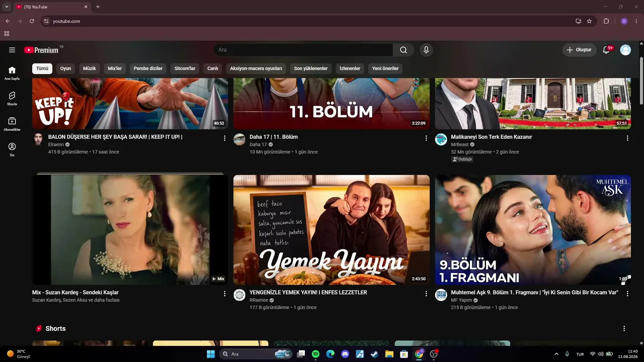Screen dimensions: 644x362
Task: Open File Explorer from the taskbar
Action: (389, 354)
